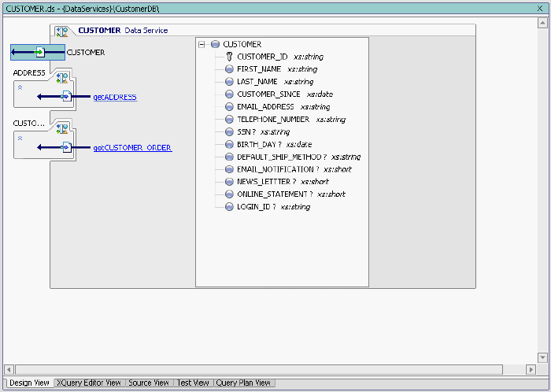Click the element icon beside BIRTH_DAY
The image size is (551, 392).
point(229,144)
